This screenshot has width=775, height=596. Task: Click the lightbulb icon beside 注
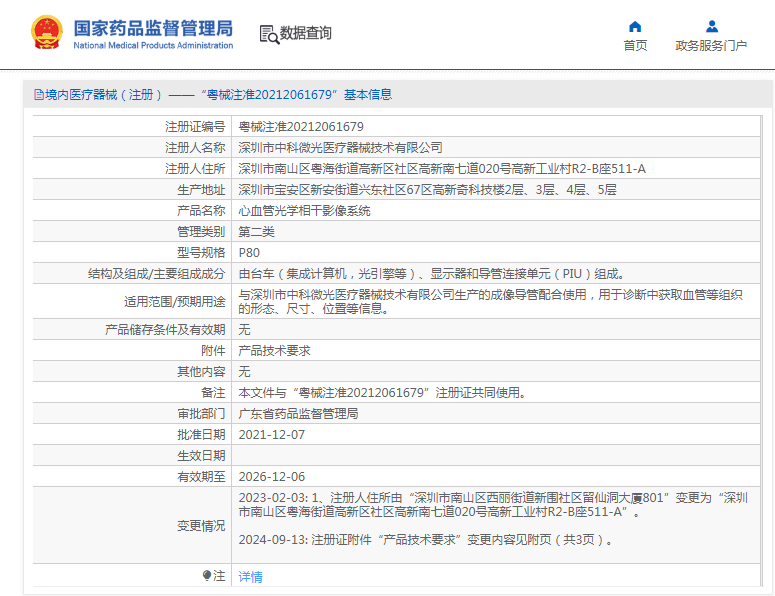coord(207,575)
